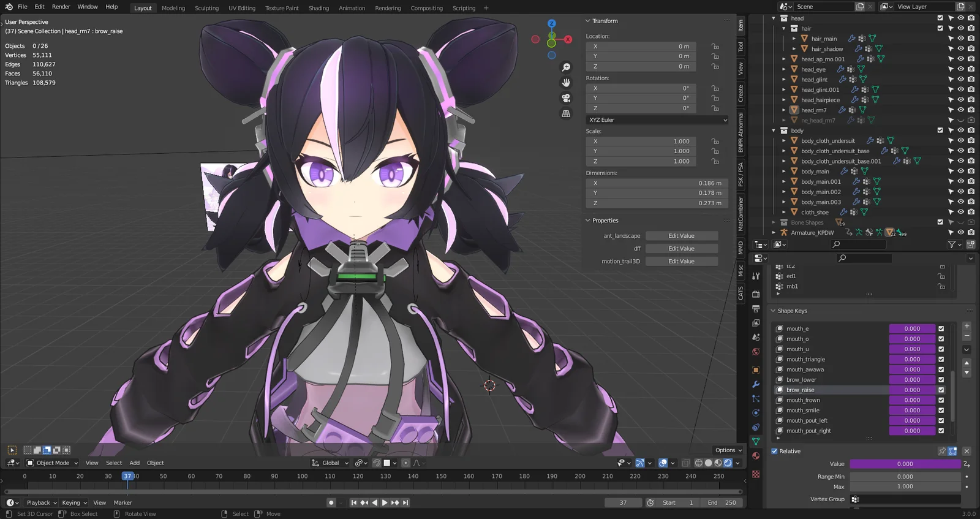The width and height of the screenshot is (980, 519).
Task: Lock Z rotation property
Action: 715,108
